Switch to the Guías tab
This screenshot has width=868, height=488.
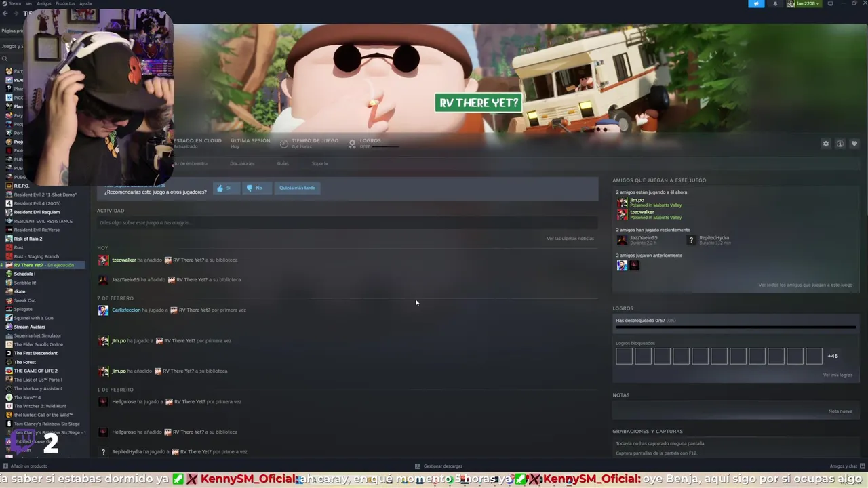tap(283, 163)
